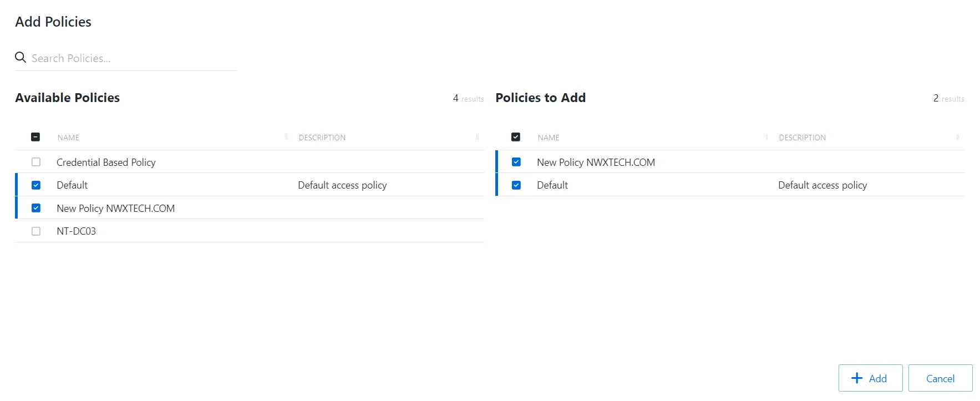Select NT-DC03 row name

coord(76,231)
